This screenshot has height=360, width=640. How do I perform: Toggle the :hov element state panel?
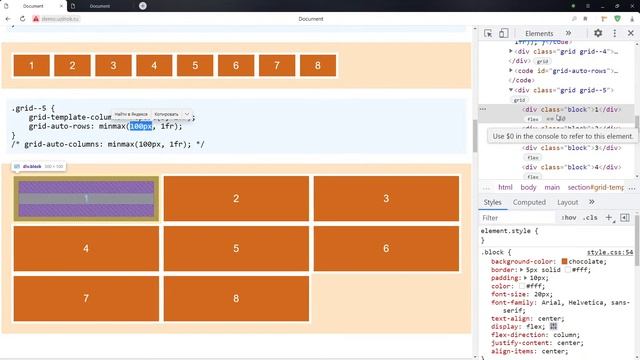tap(569, 218)
